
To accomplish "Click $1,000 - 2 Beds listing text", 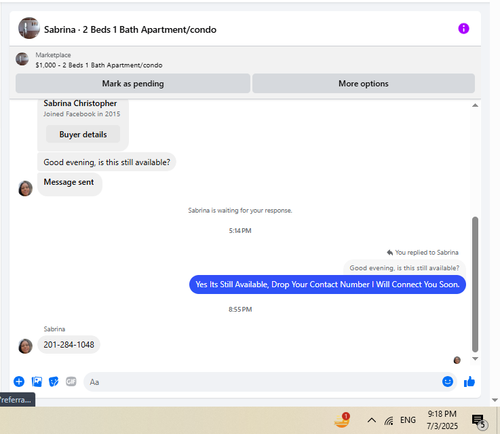I will tap(99, 65).
